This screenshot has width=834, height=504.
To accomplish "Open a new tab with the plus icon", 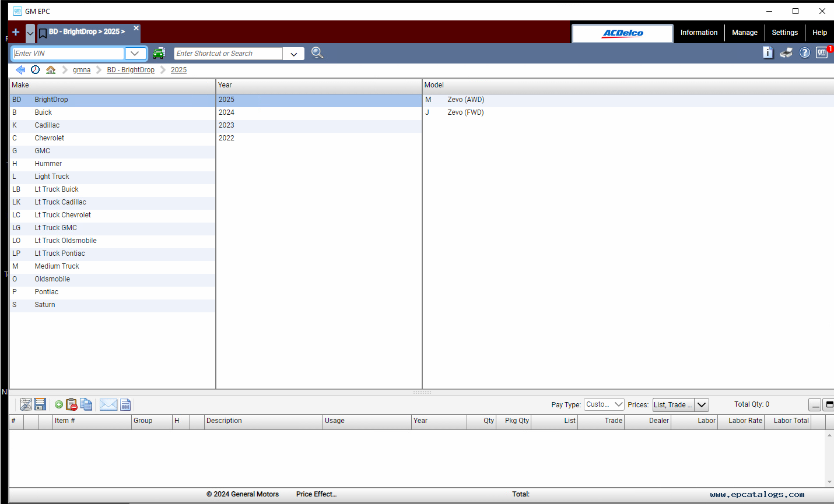I will (16, 32).
